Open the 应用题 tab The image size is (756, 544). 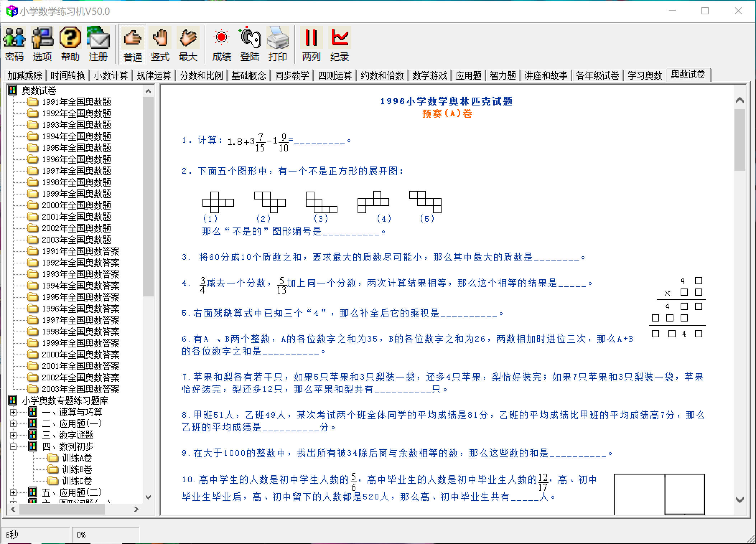pyautogui.click(x=468, y=75)
